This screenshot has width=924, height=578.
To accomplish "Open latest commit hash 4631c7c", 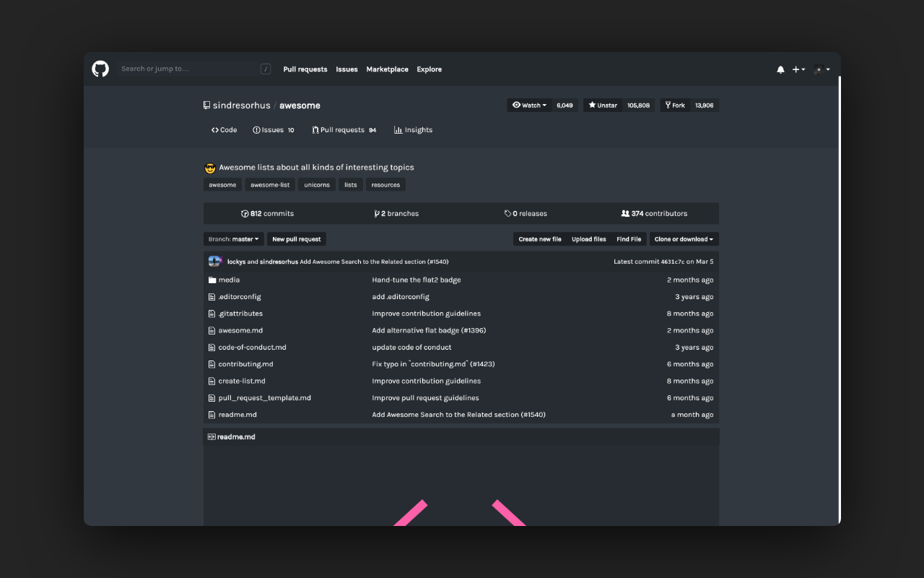I will click(673, 262).
